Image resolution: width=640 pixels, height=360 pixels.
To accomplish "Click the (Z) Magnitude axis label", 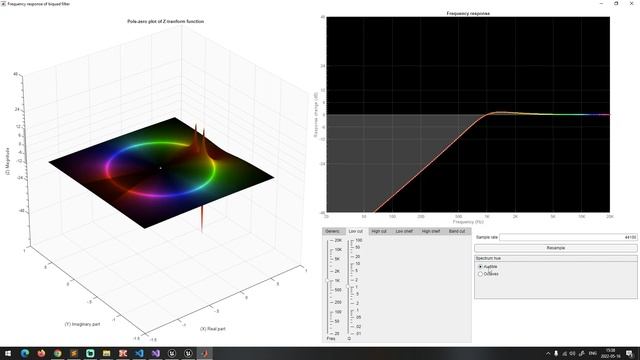I will [8, 161].
